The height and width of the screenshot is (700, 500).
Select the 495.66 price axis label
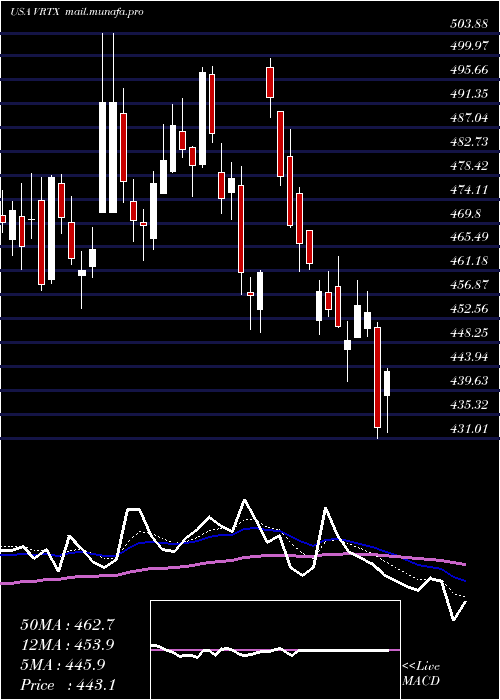pyautogui.click(x=468, y=70)
